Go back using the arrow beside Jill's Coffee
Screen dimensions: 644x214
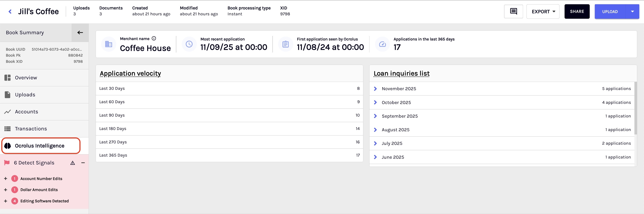click(x=10, y=11)
